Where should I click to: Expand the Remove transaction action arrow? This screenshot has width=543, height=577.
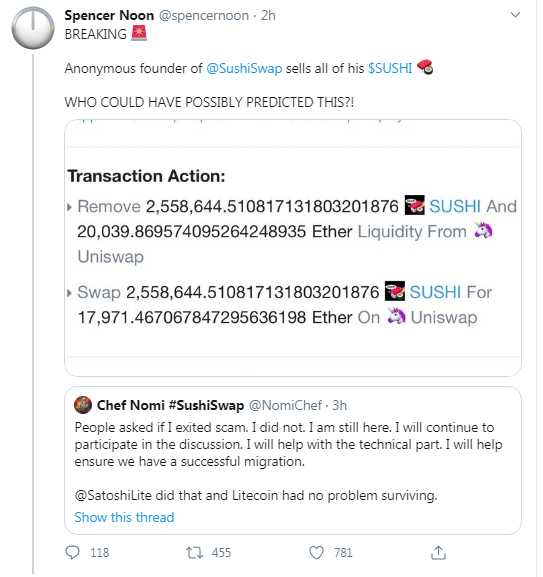coord(69,207)
